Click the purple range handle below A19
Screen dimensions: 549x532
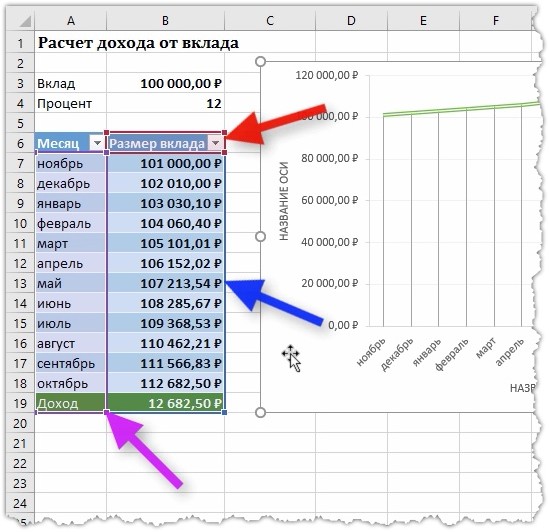coord(106,413)
